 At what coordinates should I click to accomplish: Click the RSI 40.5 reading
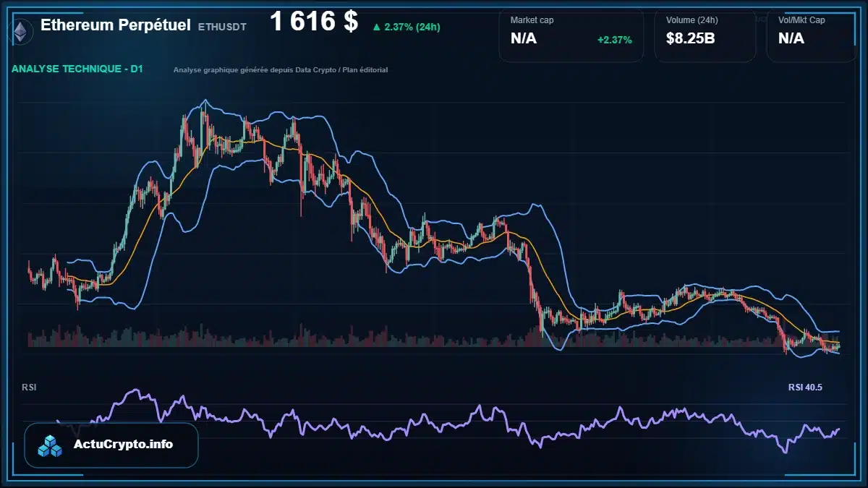coord(805,388)
